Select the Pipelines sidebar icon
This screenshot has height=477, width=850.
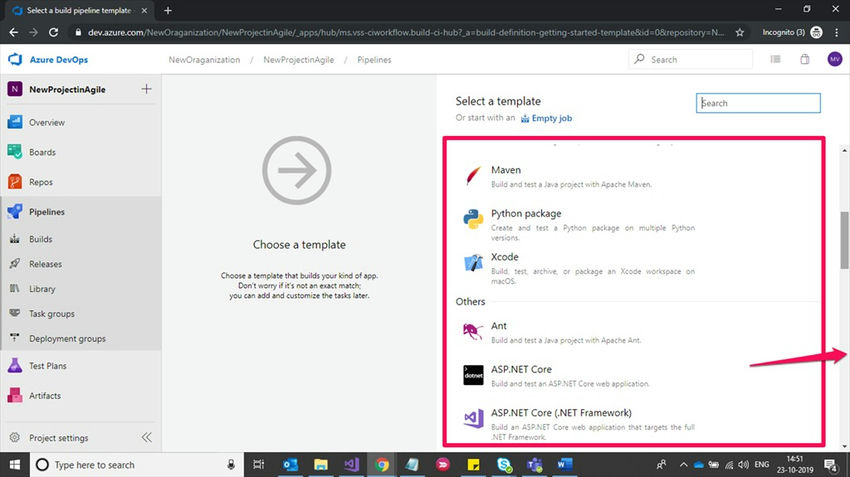[x=15, y=211]
